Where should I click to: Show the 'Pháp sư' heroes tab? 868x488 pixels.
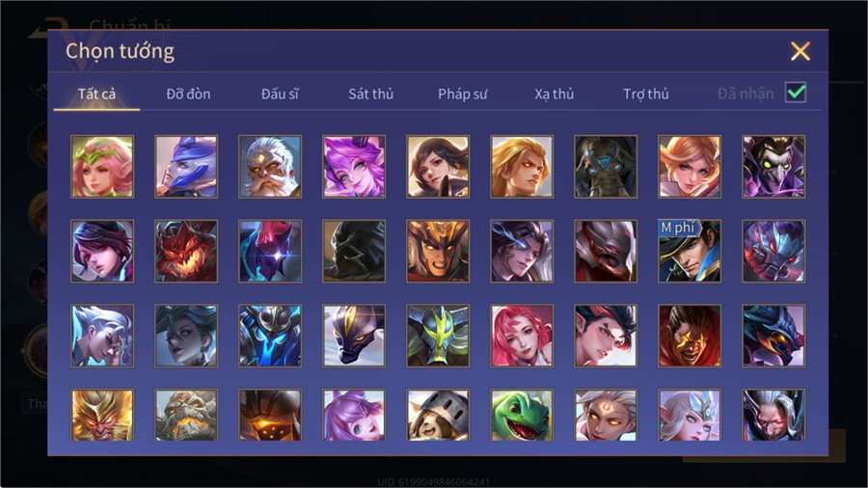462,95
